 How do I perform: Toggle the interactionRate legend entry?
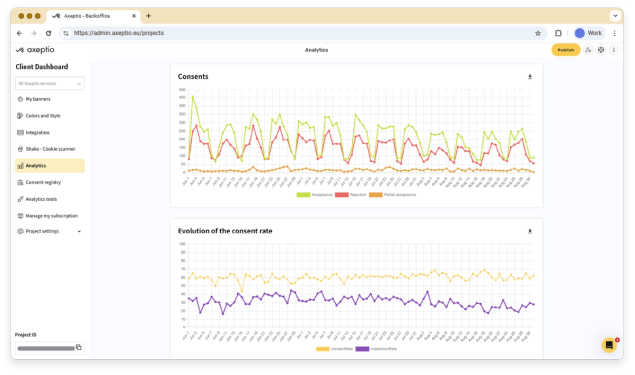pos(376,349)
